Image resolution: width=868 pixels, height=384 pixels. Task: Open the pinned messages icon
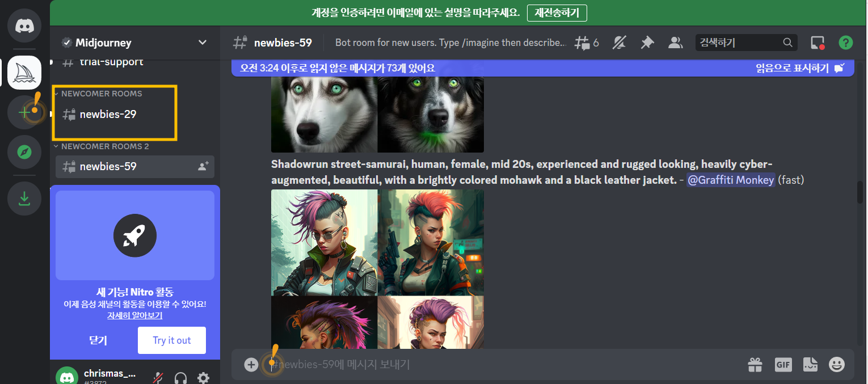pos(647,42)
